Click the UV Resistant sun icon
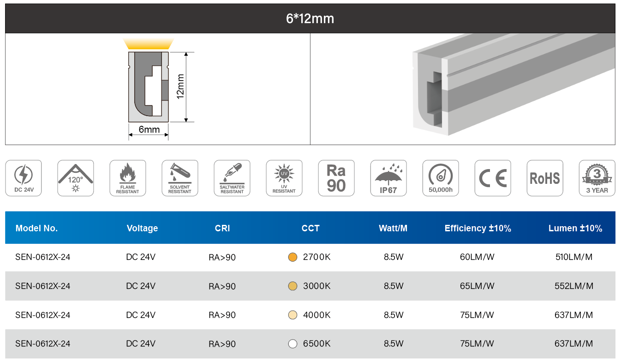This screenshot has width=621, height=364. (284, 178)
